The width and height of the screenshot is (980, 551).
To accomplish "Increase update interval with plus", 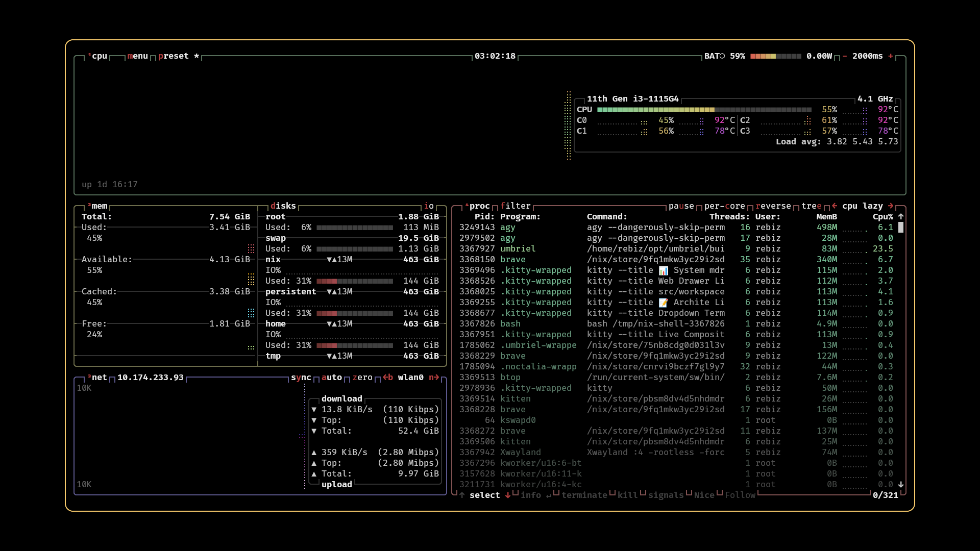I will pos(891,56).
